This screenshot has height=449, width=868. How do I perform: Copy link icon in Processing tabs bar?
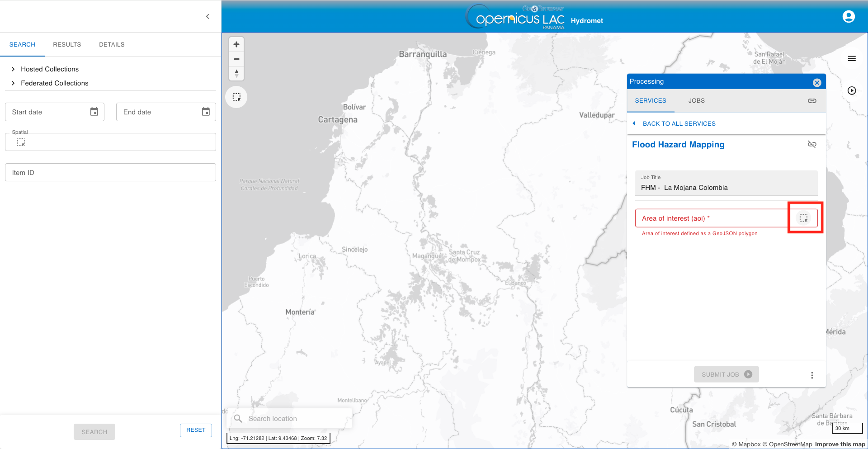tap(812, 101)
